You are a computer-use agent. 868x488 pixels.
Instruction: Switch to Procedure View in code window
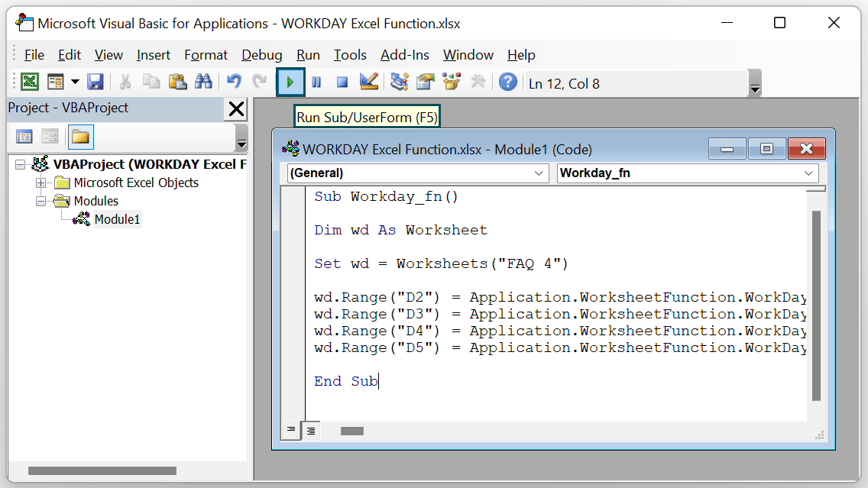(x=291, y=430)
